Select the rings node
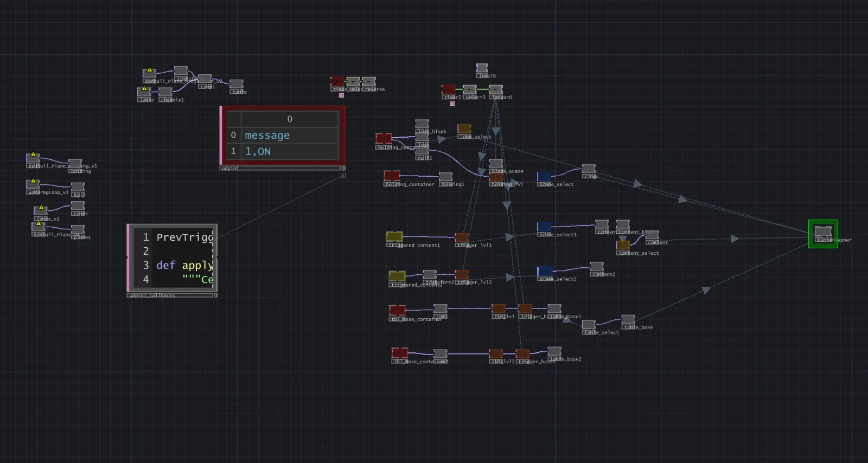 [589, 169]
